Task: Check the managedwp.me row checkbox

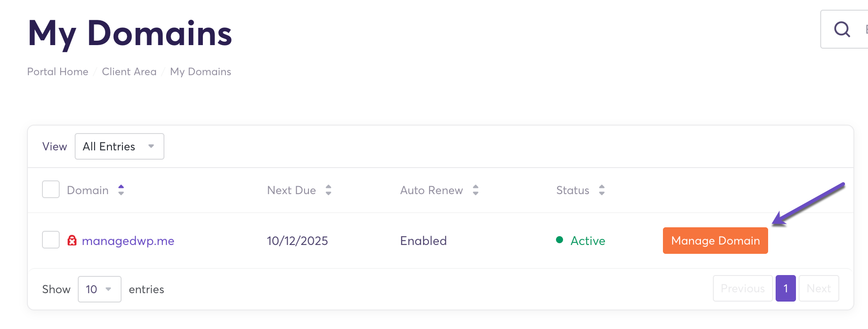Action: coord(51,240)
